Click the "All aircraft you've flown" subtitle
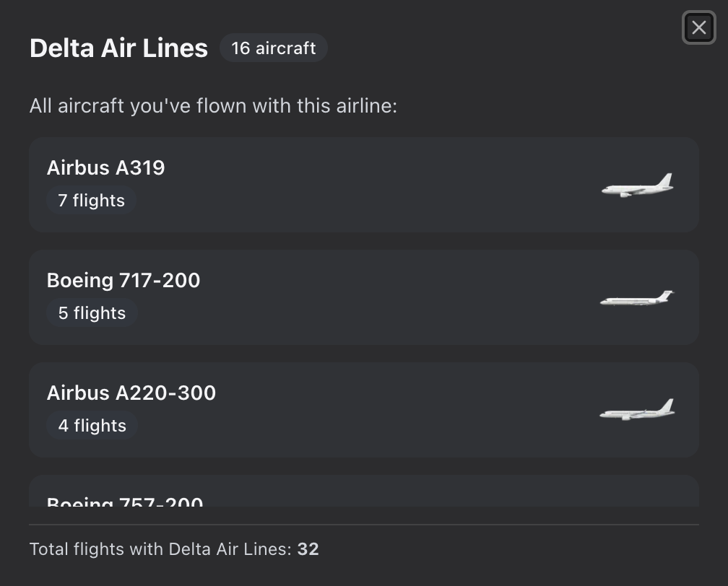Viewport: 728px width, 586px height. [213, 106]
